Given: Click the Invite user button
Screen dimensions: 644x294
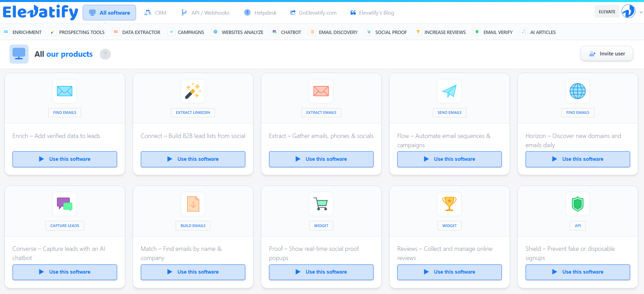Looking at the screenshot, I should [607, 54].
